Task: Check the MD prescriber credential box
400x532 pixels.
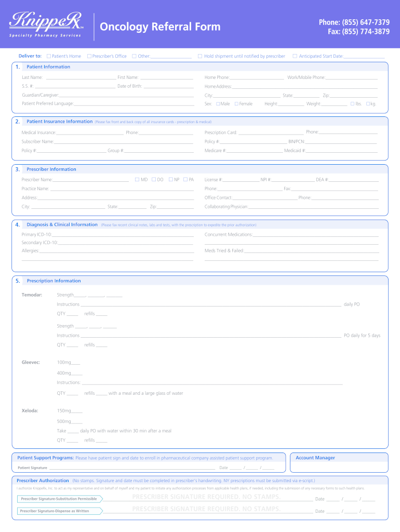Action: pyautogui.click(x=137, y=180)
